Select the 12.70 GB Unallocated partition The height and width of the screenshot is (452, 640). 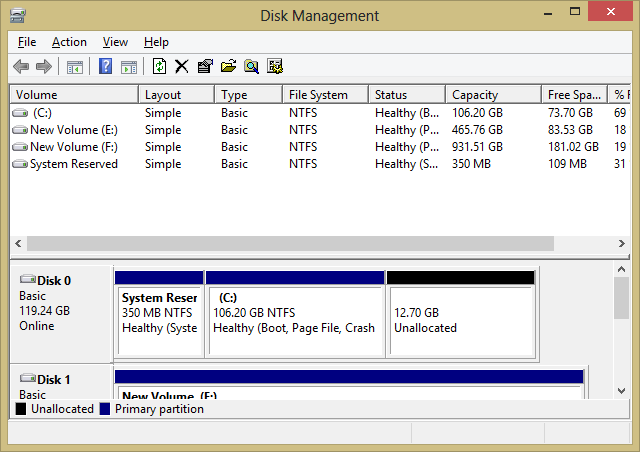[460, 320]
